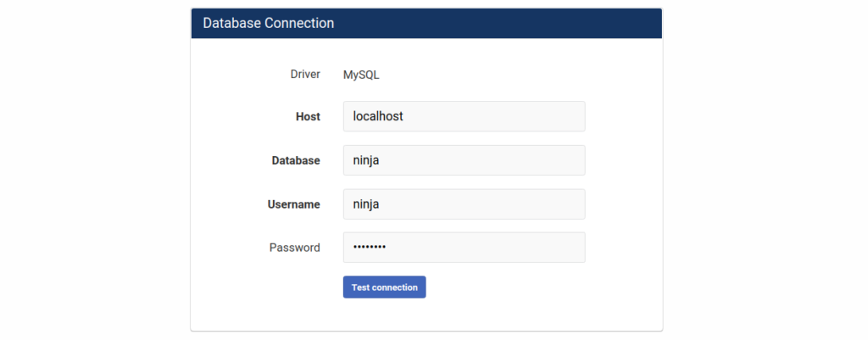Click the Test connection button
Viewport: 868px width, 340px height.
(384, 287)
